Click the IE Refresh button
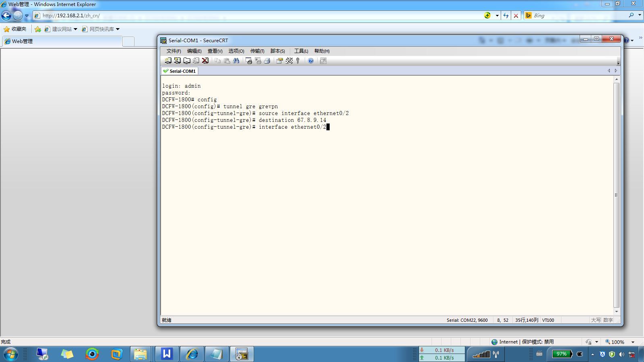 (506, 16)
